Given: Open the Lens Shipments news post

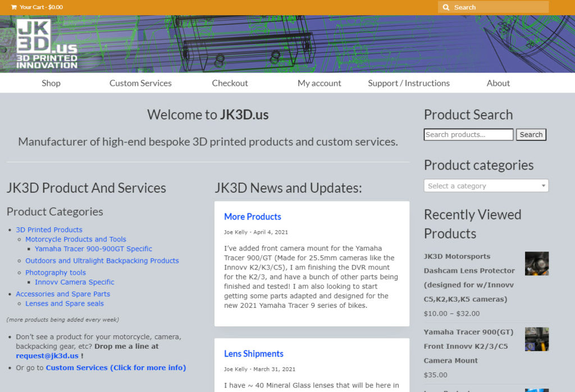Looking at the screenshot, I should click(x=254, y=354).
